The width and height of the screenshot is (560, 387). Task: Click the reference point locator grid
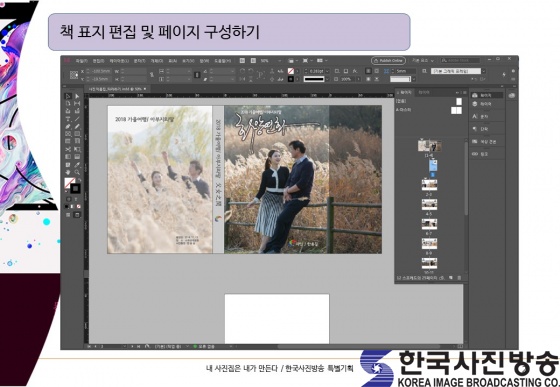click(x=74, y=75)
